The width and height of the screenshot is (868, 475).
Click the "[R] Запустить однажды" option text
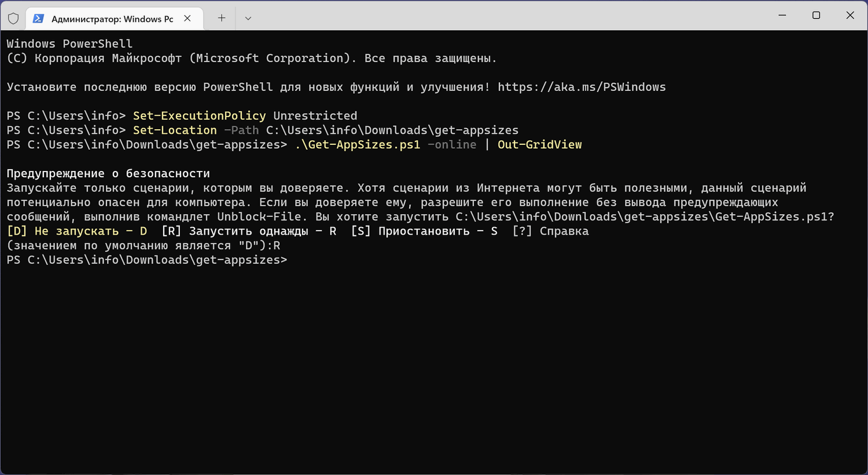click(x=234, y=231)
